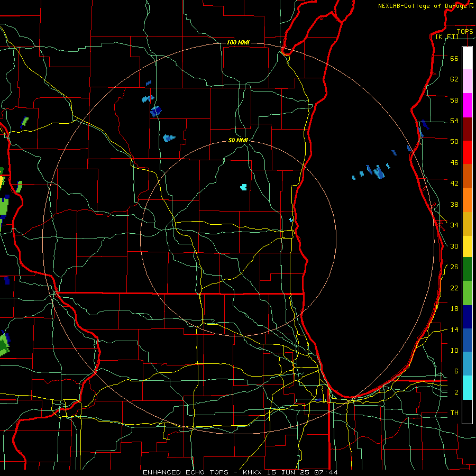Select the medium blue legend swatch
Image resolution: width=476 pixels, height=476 pixels.
tap(467, 340)
